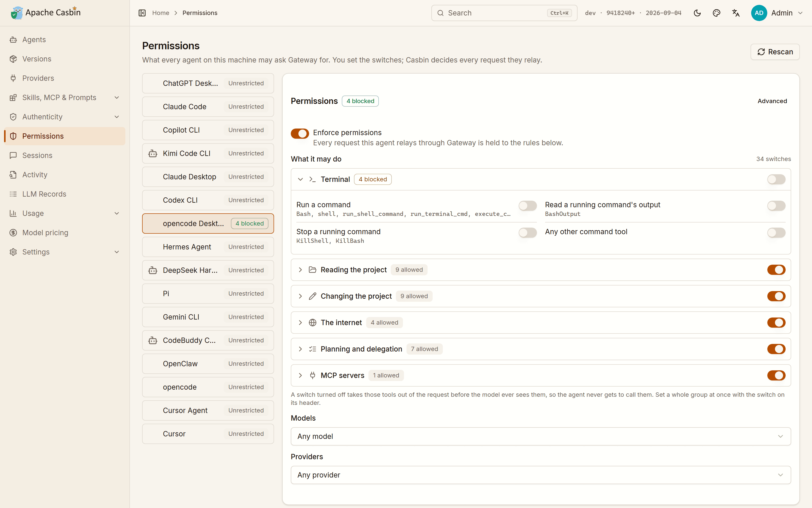The width and height of the screenshot is (812, 508).
Task: Collapse the Terminal group chevron
Action: click(300, 179)
